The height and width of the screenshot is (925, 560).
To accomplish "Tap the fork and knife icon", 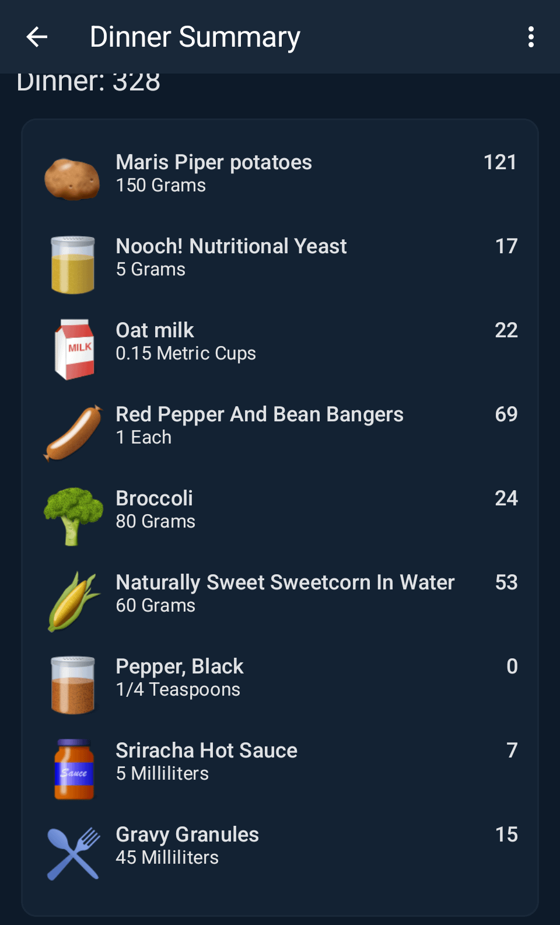I will [x=73, y=853].
